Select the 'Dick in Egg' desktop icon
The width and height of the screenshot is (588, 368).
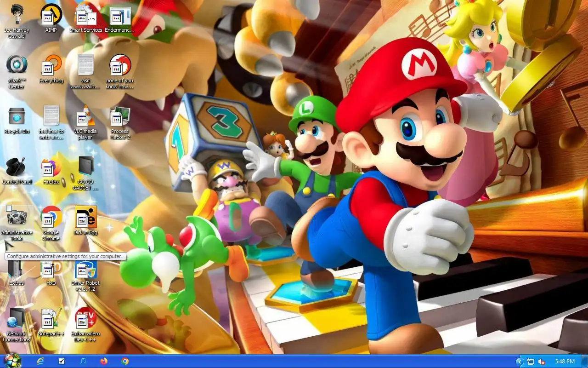[85, 221]
